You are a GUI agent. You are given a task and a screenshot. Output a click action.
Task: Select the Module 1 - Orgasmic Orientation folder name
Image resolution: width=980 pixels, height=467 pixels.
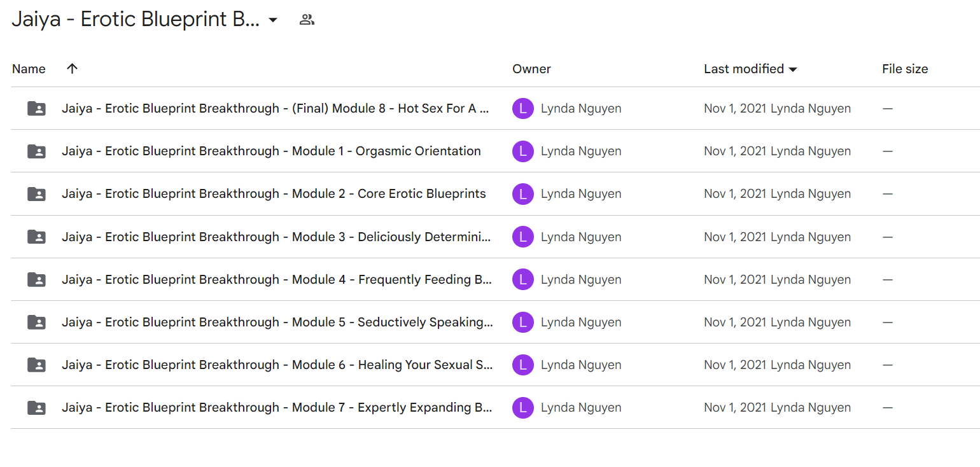pos(271,151)
